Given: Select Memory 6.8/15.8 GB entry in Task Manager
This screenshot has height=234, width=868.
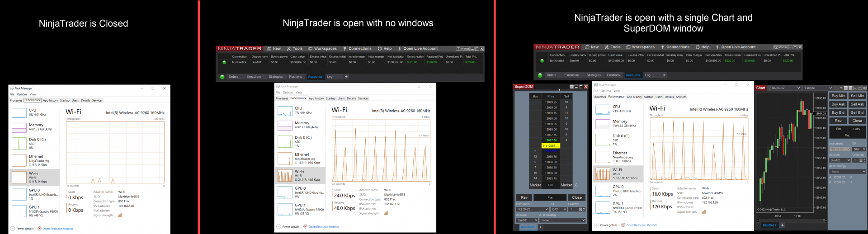Looking at the screenshot, I should click(34, 127).
